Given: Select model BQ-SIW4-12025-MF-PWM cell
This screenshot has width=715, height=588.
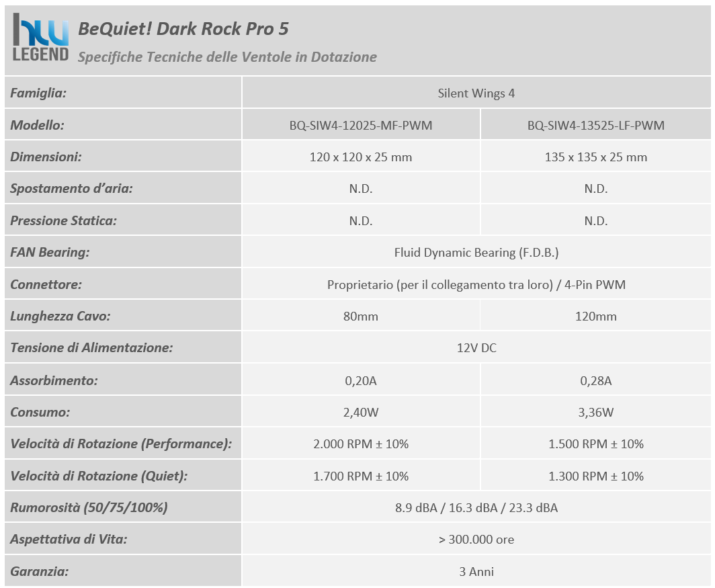Looking at the screenshot, I should (x=361, y=126).
